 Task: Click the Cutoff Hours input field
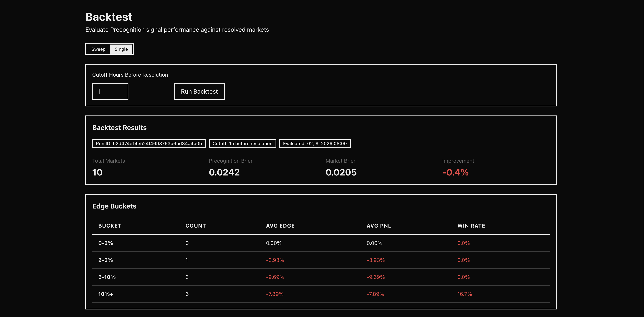(110, 92)
